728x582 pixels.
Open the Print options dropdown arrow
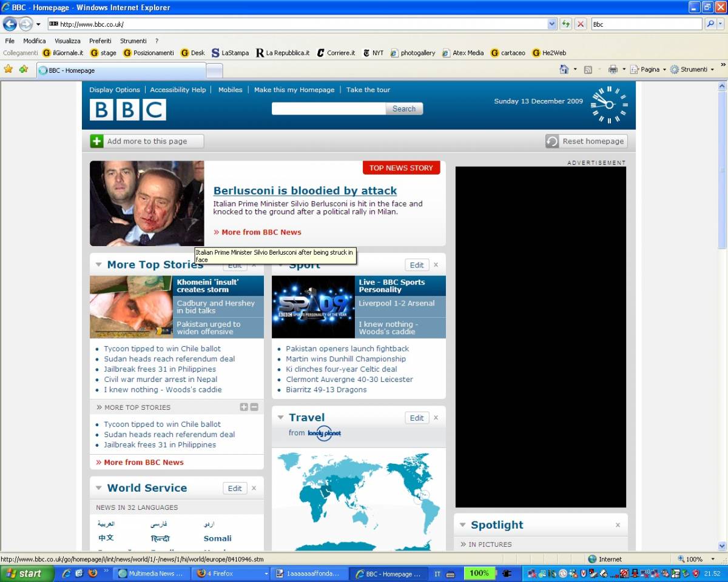pos(622,69)
